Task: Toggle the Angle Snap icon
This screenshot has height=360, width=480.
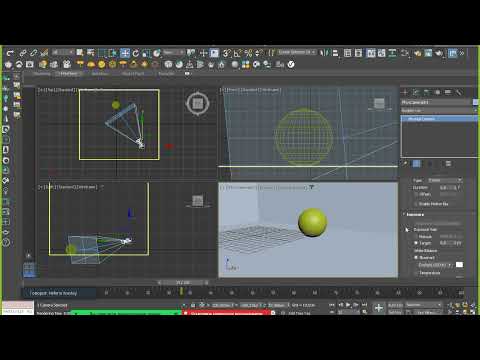Action: pos(237,53)
